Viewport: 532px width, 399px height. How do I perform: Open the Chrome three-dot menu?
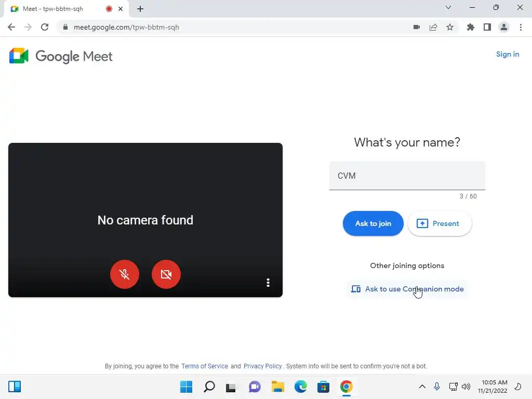pos(521,27)
